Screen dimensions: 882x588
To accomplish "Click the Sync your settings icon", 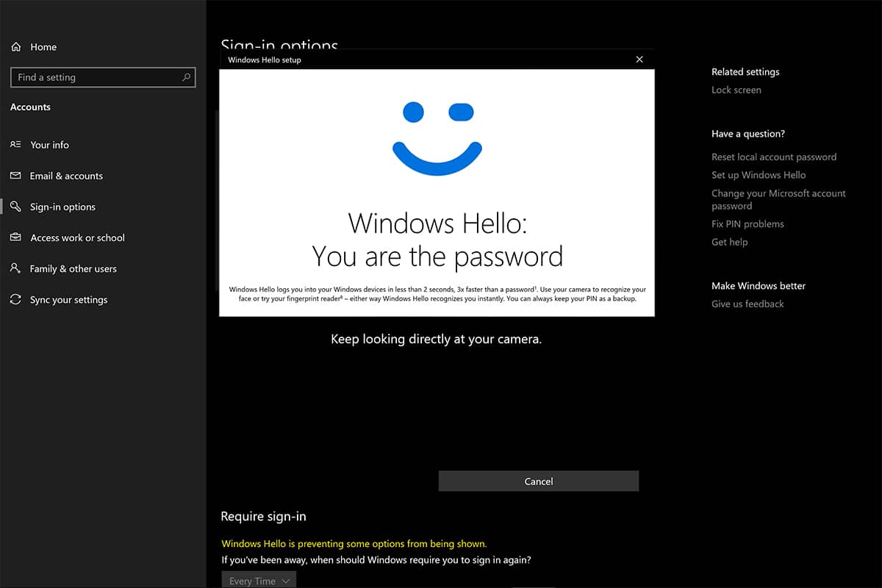I will point(15,300).
